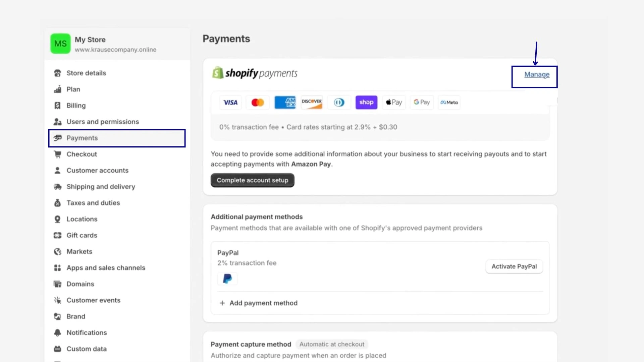Open Store details settings

[x=86, y=73]
